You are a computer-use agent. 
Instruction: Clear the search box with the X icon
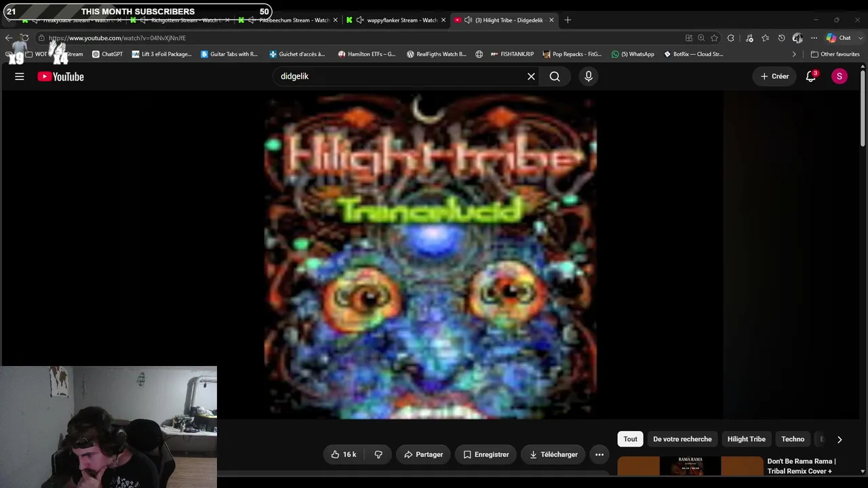(531, 77)
